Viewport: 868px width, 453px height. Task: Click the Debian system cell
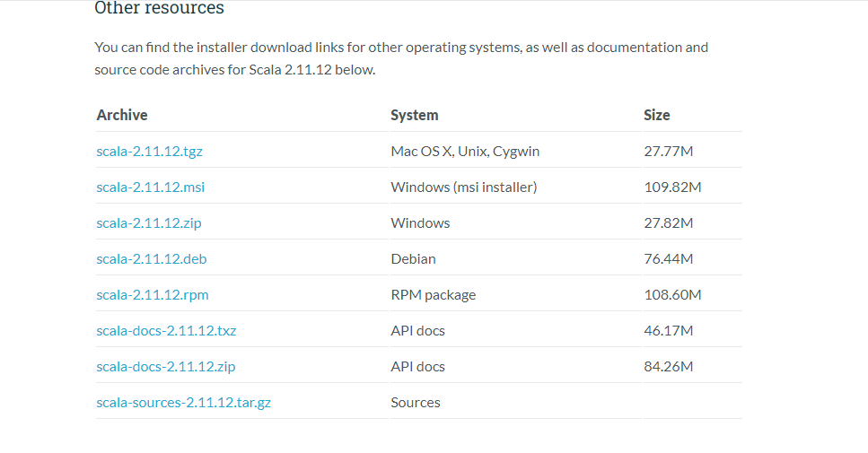click(414, 259)
